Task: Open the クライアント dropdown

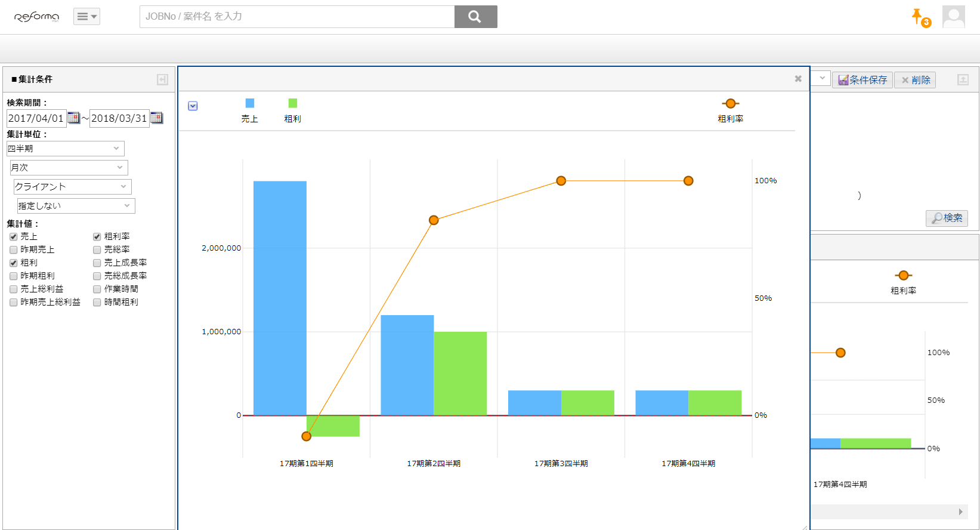Action: [72, 187]
